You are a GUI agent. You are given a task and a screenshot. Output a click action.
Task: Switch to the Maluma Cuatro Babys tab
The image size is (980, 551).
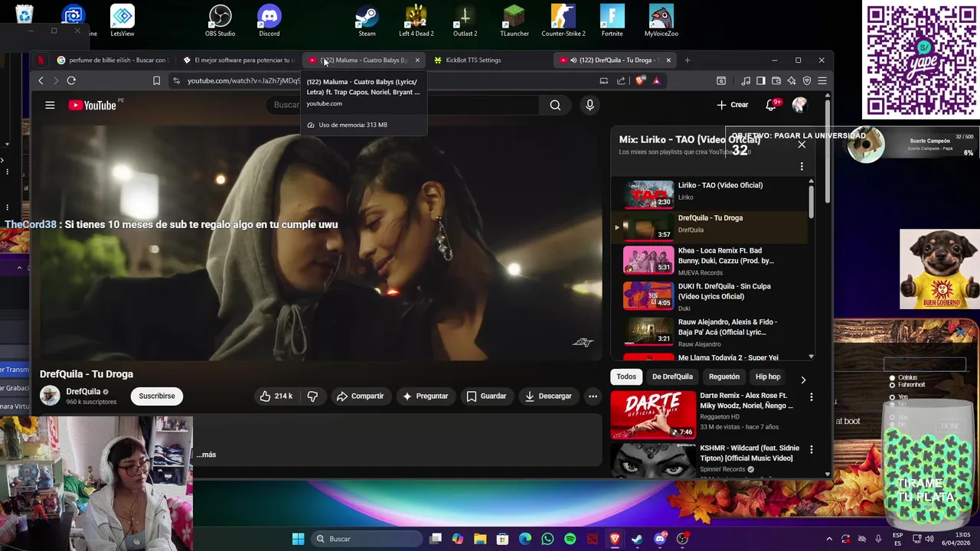click(362, 60)
